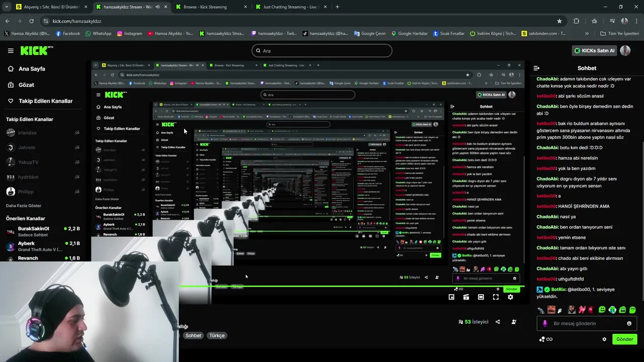Click the purple microphone icon in chat input

tap(545, 323)
